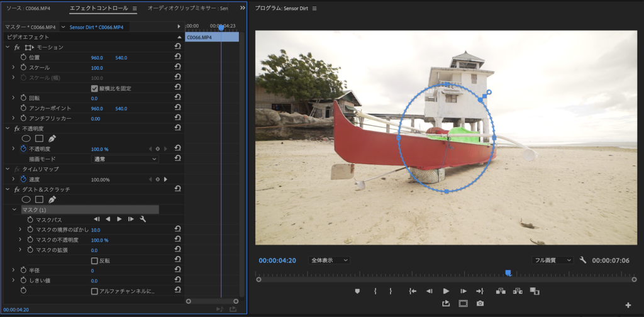Click the program monitor blue playhead marker

pos(508,273)
